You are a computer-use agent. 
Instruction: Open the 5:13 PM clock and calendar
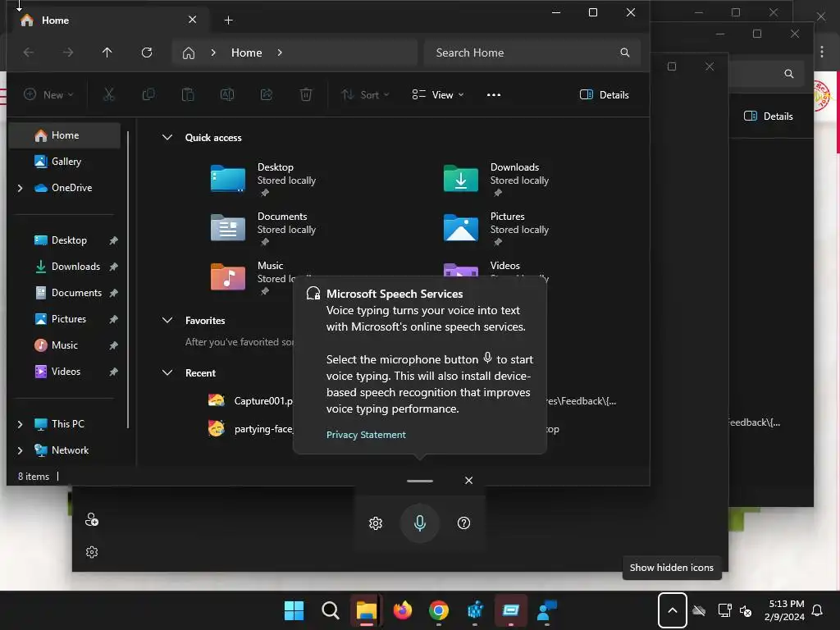click(784, 610)
